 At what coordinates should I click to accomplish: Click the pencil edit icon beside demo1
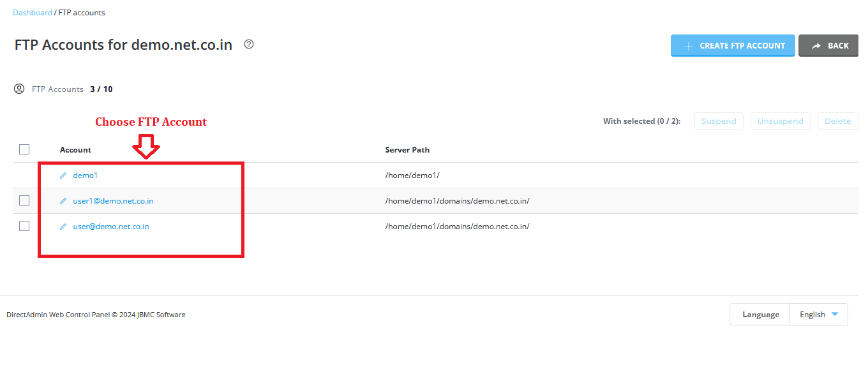[x=63, y=176]
